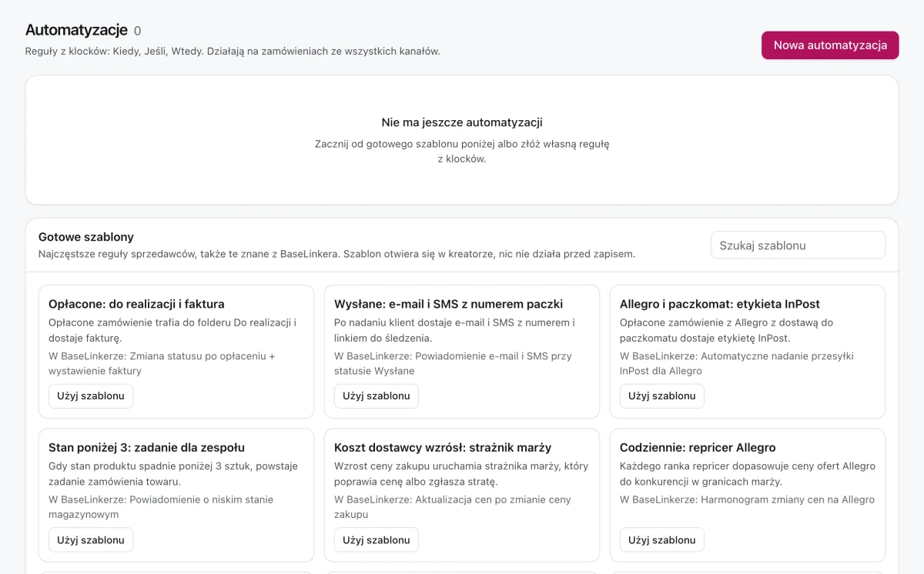The width and height of the screenshot is (924, 574).
Task: Click the Gotowe szablony section heading
Action: (86, 237)
